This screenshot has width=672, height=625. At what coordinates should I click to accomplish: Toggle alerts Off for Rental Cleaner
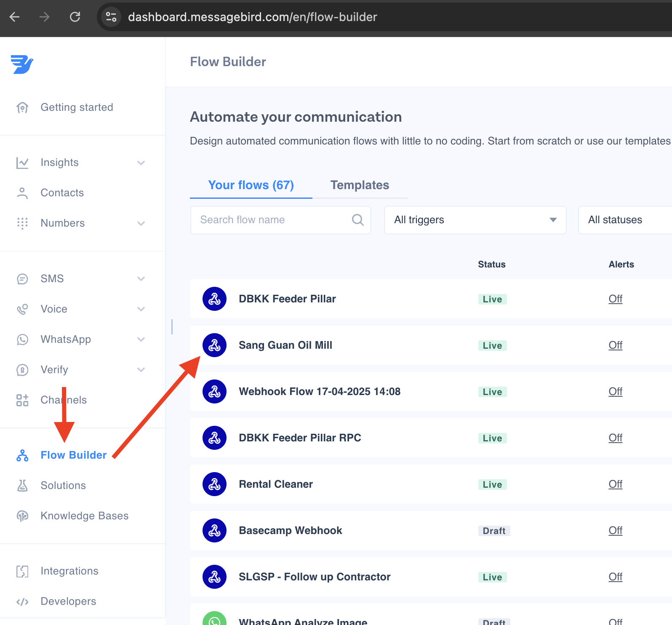click(x=615, y=484)
